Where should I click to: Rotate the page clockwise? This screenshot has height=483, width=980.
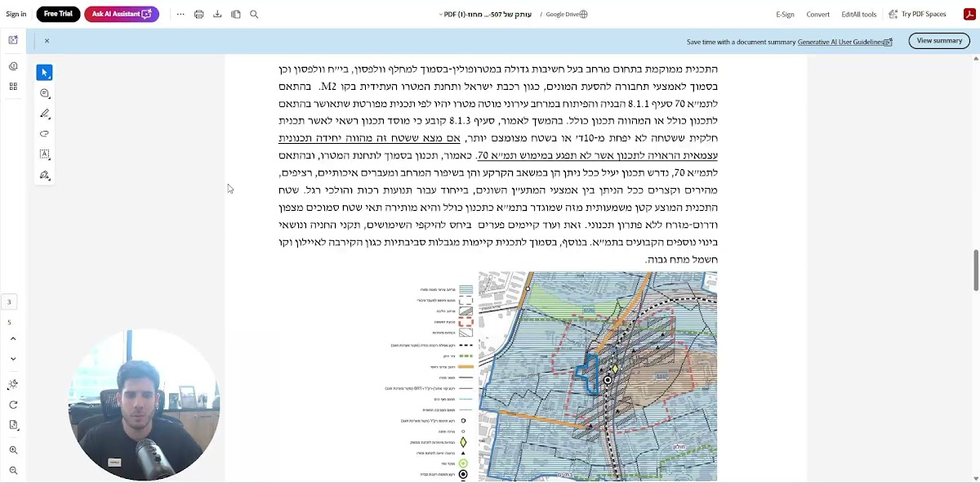pos(13,405)
